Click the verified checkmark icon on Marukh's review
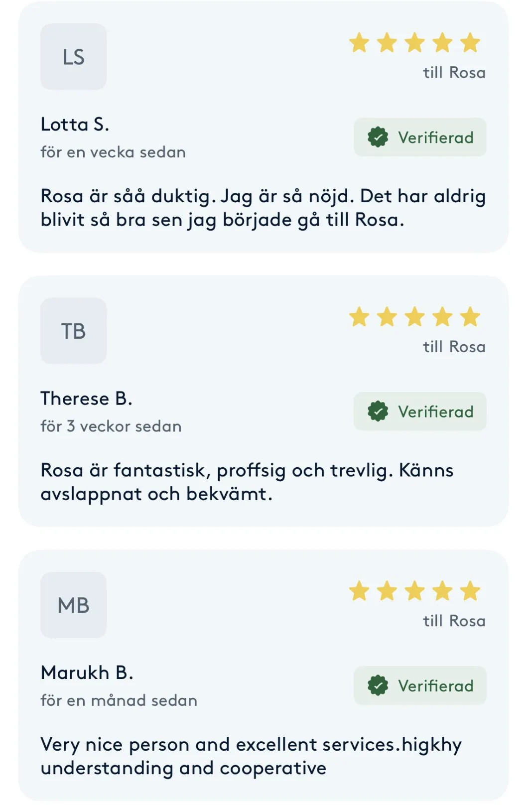The height and width of the screenshot is (812, 528). click(378, 685)
